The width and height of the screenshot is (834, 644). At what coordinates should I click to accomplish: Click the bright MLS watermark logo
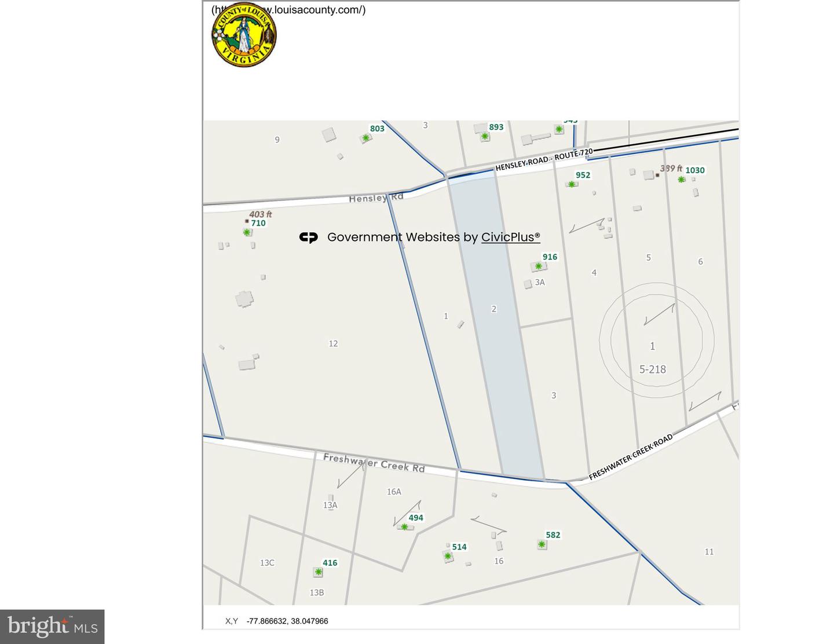coord(52,627)
